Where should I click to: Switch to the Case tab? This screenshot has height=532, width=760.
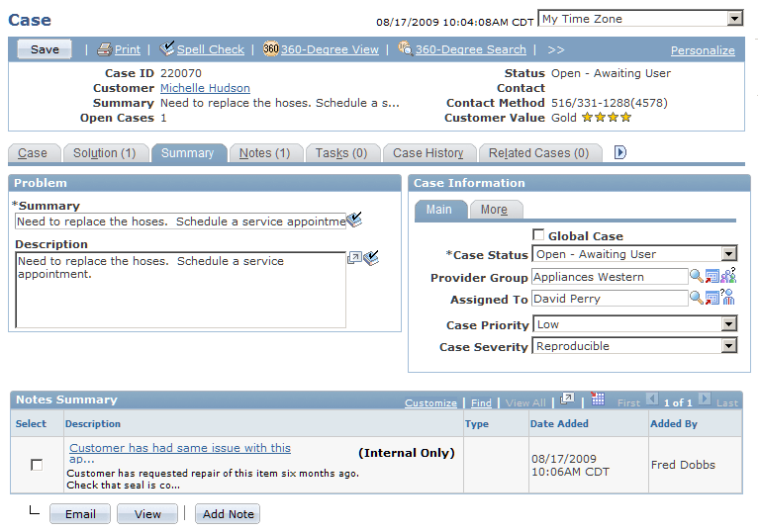click(33, 153)
